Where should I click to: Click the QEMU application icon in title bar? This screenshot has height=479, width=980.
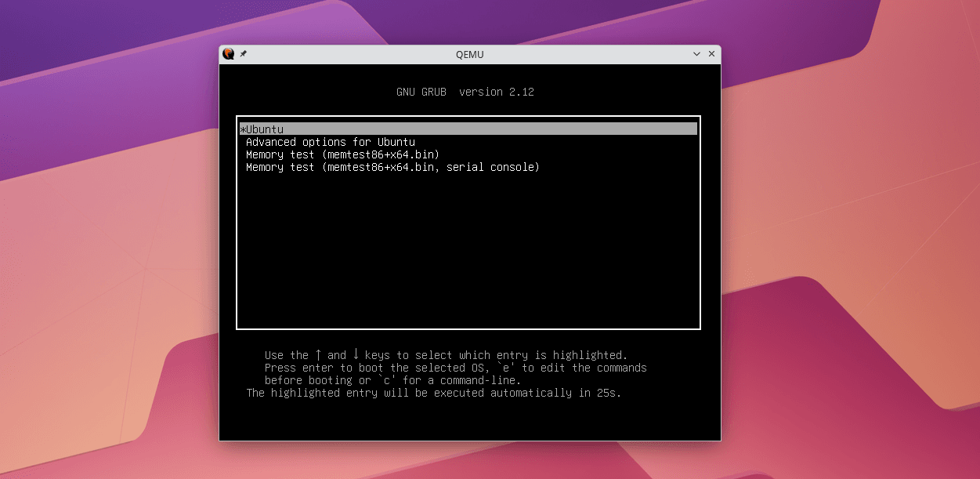[229, 54]
